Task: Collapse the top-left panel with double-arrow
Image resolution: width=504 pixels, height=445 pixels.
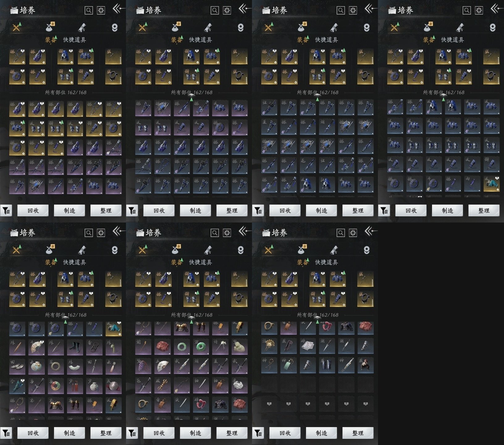Action: [117, 9]
